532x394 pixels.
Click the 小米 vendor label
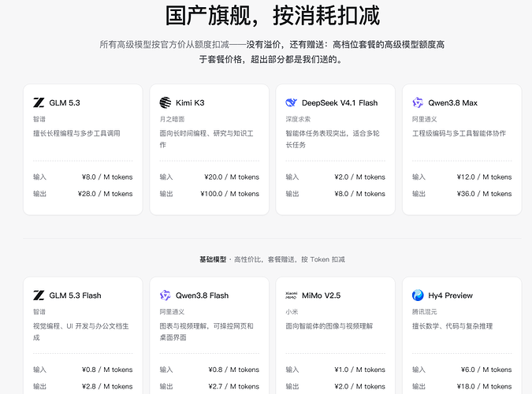pos(292,311)
